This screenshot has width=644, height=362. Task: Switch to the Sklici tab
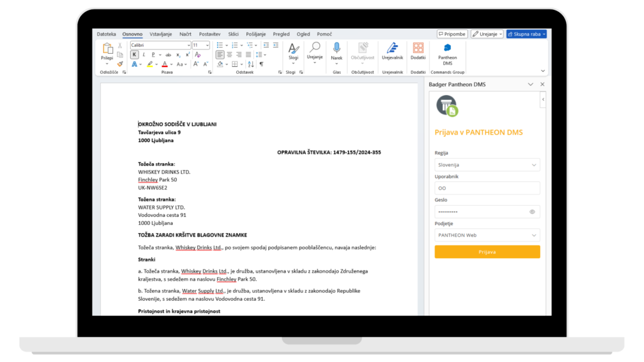(x=233, y=34)
